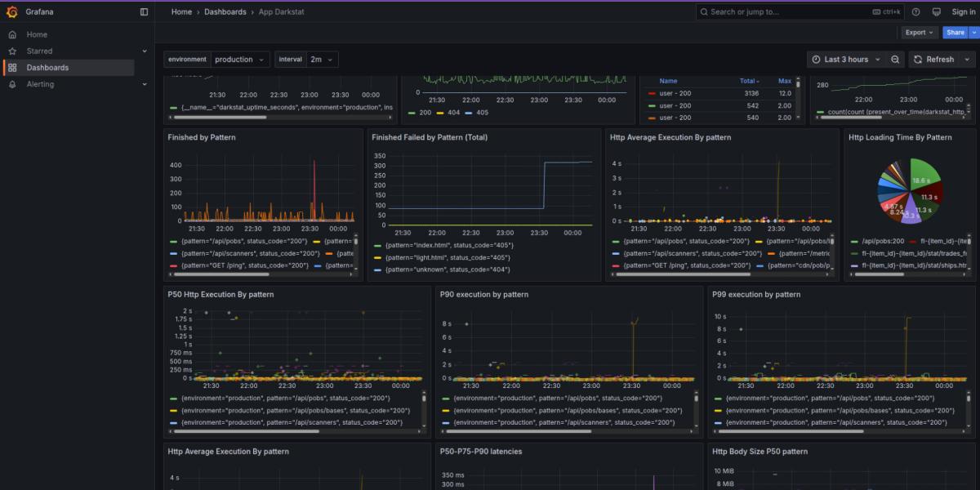The height and width of the screenshot is (490, 980).
Task: Go to Home in the sidebar
Action: [x=37, y=34]
